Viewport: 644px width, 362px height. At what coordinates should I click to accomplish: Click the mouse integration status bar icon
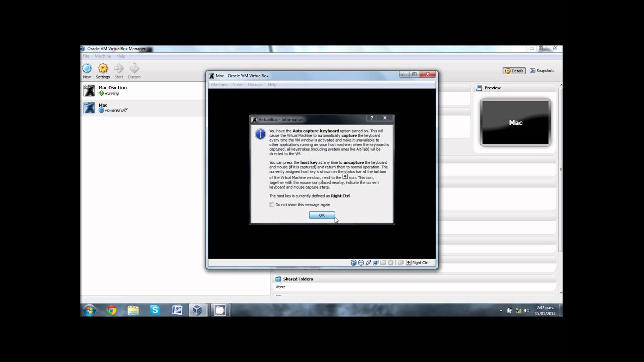pos(400,263)
